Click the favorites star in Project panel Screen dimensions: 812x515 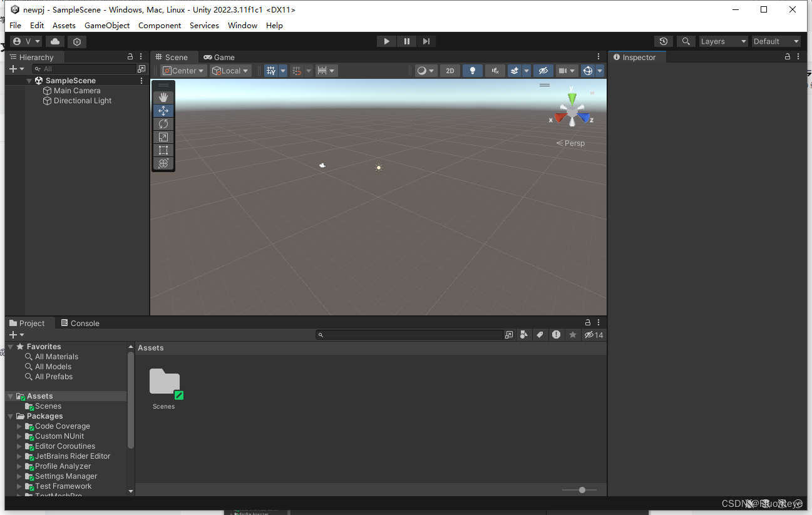point(572,335)
